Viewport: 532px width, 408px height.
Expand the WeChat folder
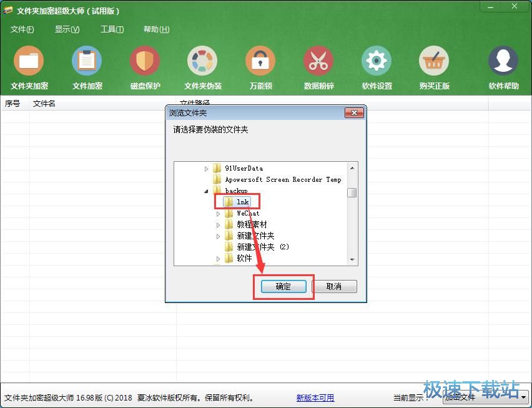pyautogui.click(x=218, y=214)
